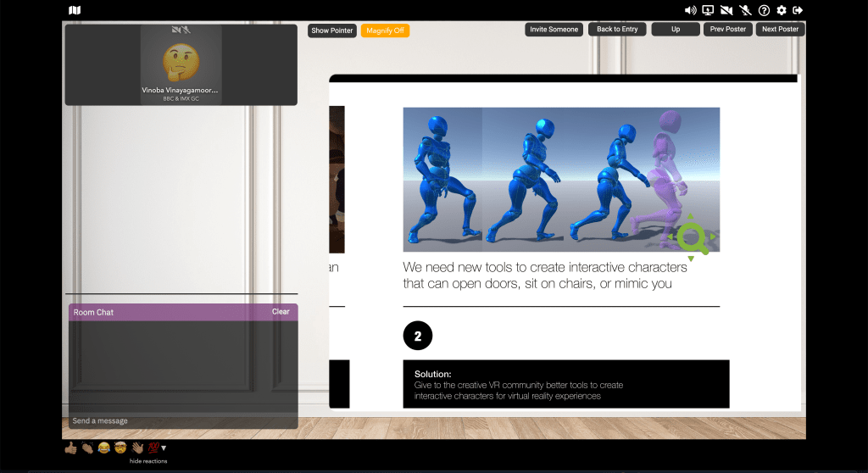
Task: Expand the reactions dropdown arrow
Action: click(x=164, y=448)
